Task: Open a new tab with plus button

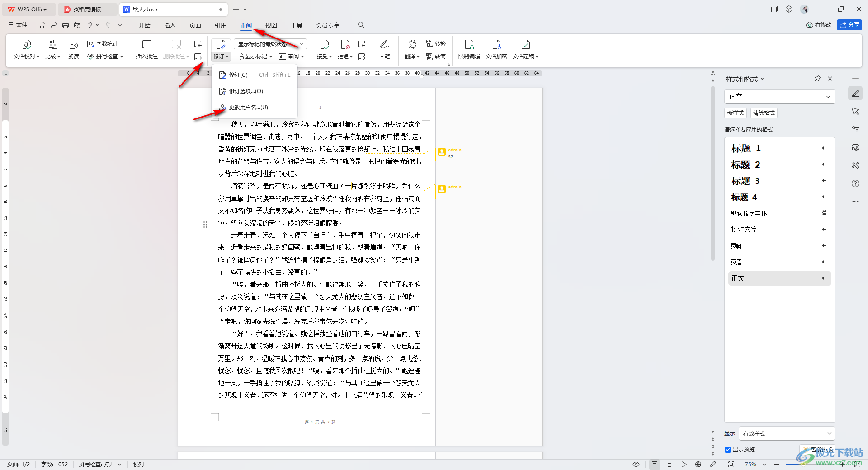Action: [236, 9]
